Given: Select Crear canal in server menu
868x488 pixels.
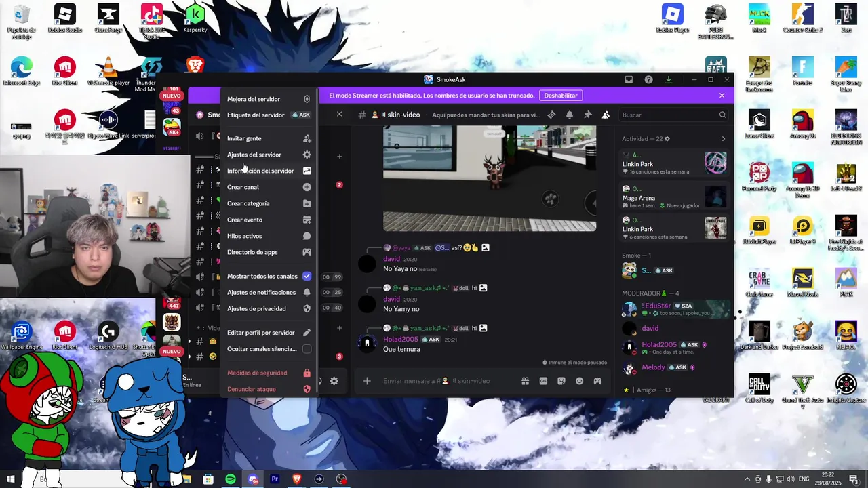Looking at the screenshot, I should [x=268, y=187].
